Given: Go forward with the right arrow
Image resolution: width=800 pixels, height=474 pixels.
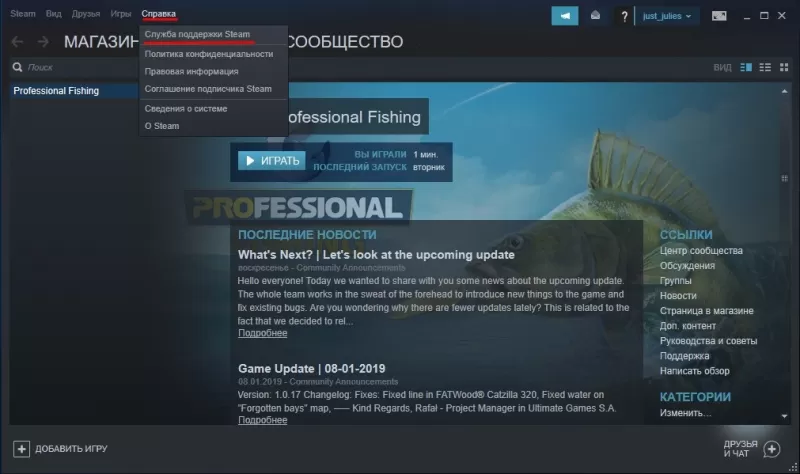Looking at the screenshot, I should 43,42.
